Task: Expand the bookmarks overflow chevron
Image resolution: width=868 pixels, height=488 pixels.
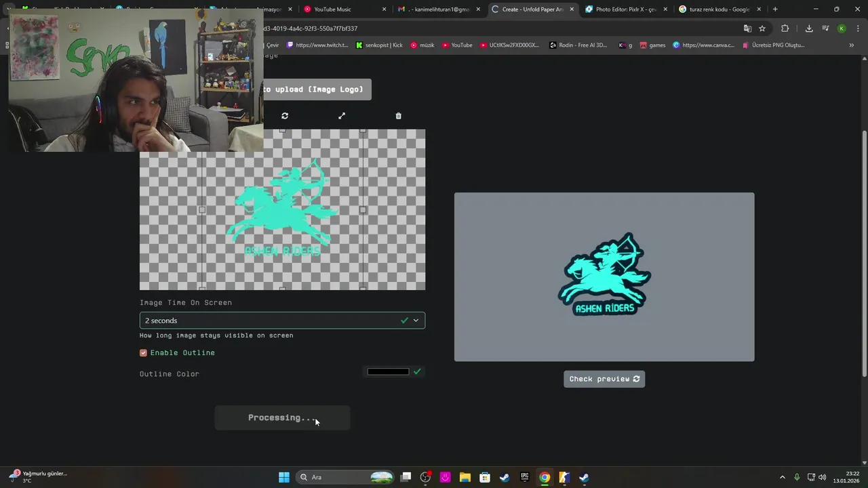Action: coord(852,45)
